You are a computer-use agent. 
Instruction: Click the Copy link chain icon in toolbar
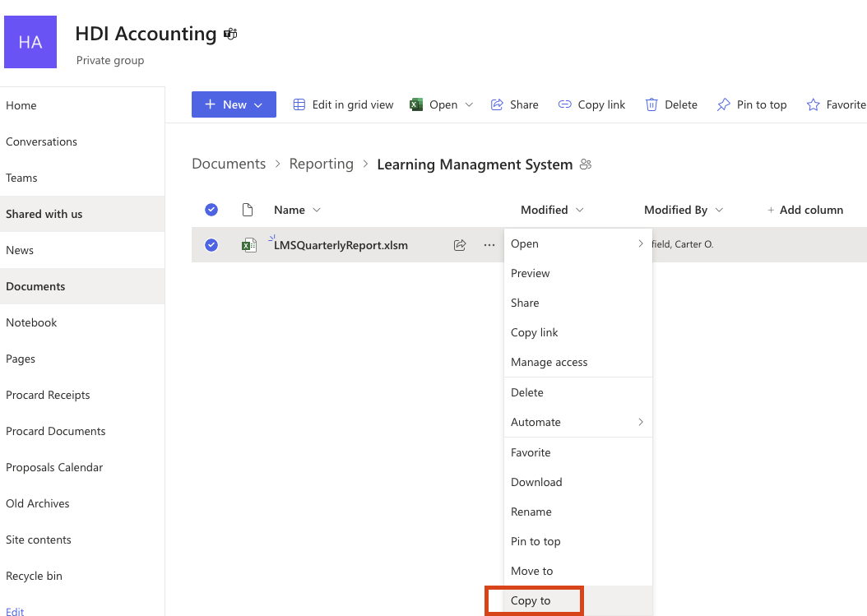[564, 104]
